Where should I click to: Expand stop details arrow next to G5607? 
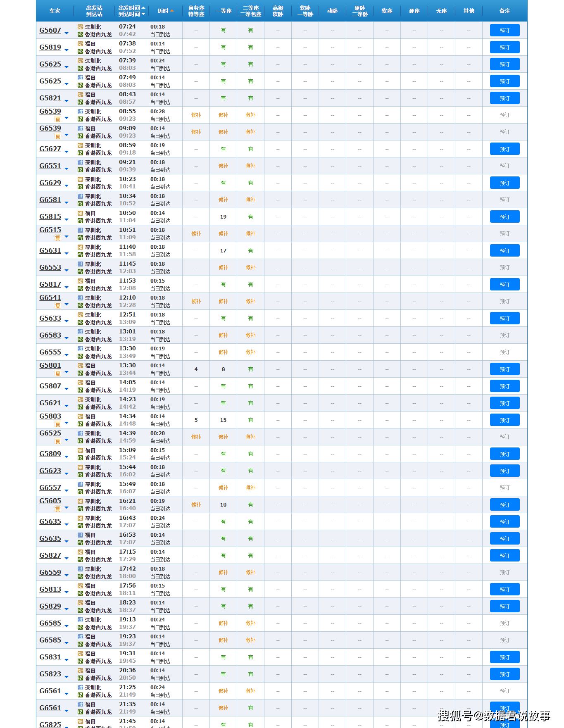(x=67, y=33)
